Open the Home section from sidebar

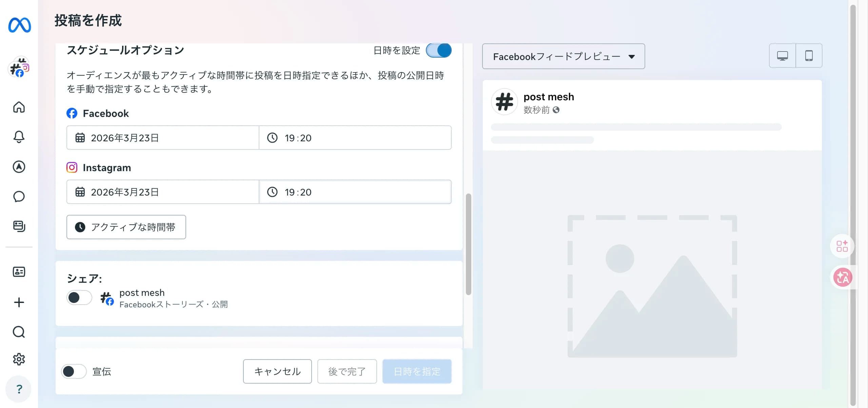click(x=19, y=107)
